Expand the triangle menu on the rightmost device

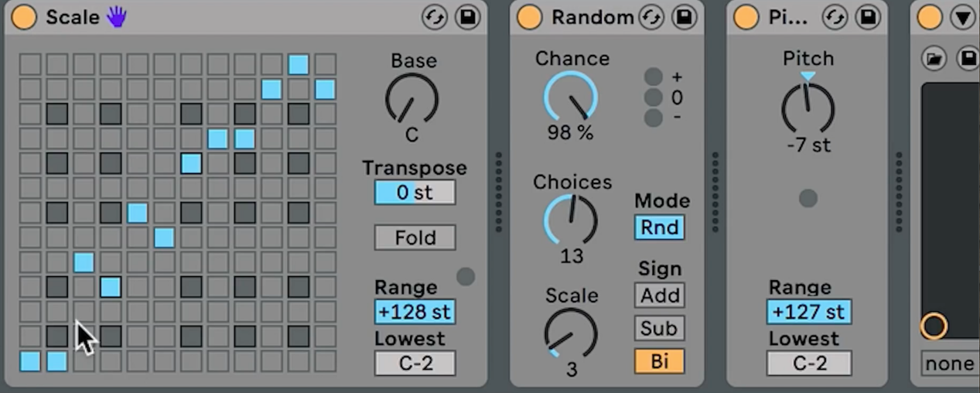click(962, 17)
